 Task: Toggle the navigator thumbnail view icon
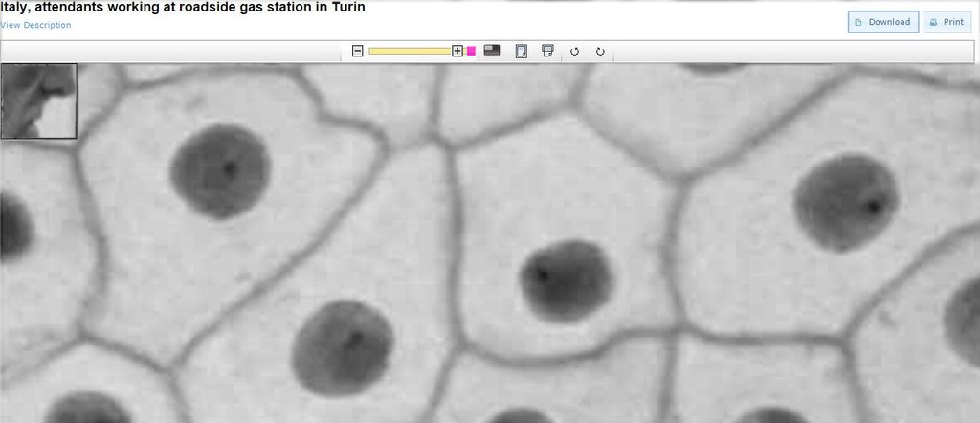coord(492,51)
